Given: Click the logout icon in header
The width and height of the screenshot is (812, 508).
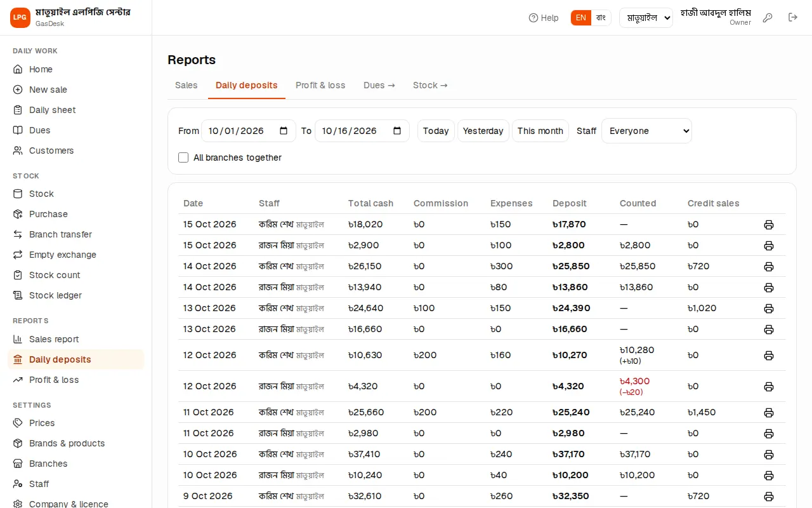Looking at the screenshot, I should [x=793, y=18].
